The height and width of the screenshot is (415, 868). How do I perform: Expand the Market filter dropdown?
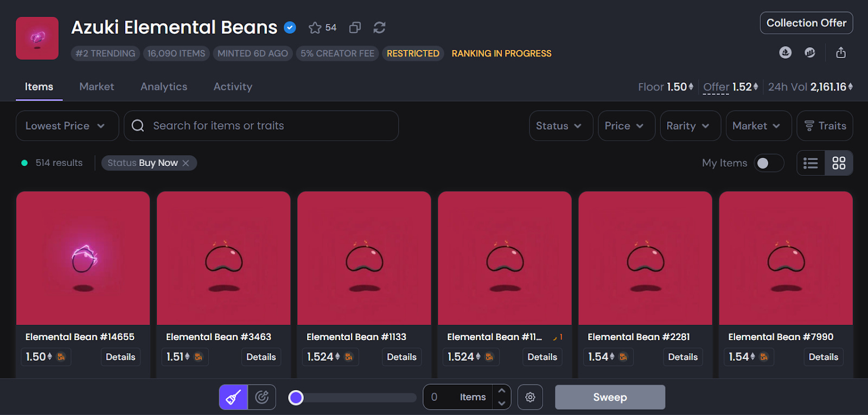click(758, 126)
